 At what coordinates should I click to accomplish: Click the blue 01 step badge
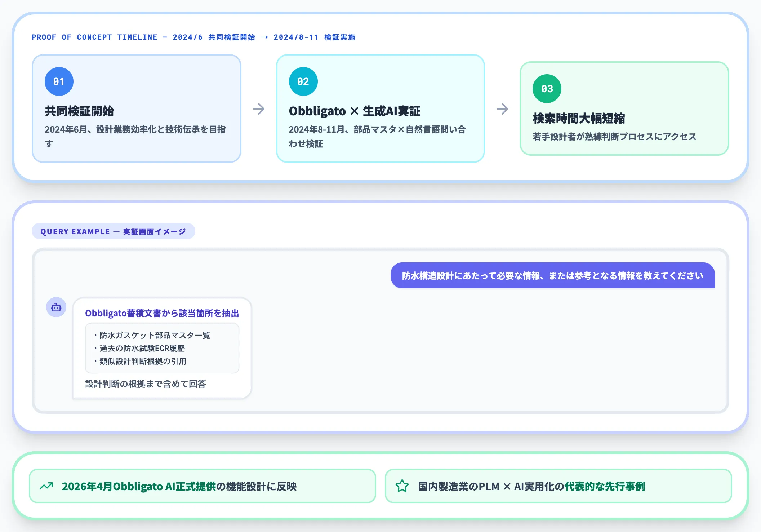[x=59, y=81]
